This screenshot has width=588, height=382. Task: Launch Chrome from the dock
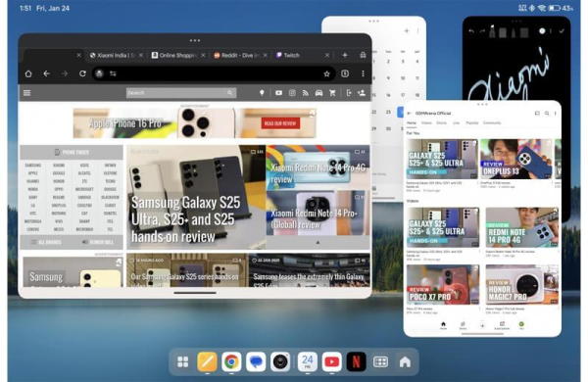click(x=231, y=361)
